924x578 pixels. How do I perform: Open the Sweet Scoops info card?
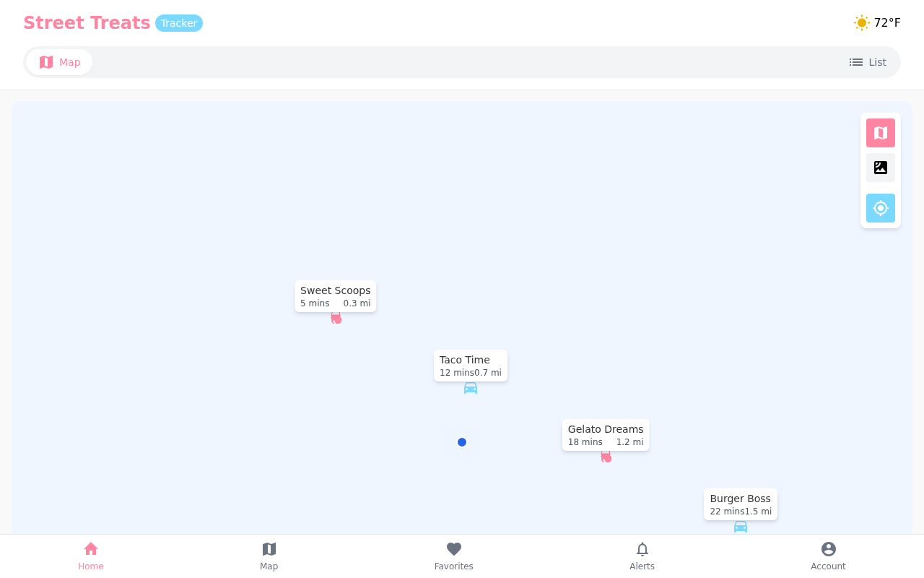coord(335,296)
